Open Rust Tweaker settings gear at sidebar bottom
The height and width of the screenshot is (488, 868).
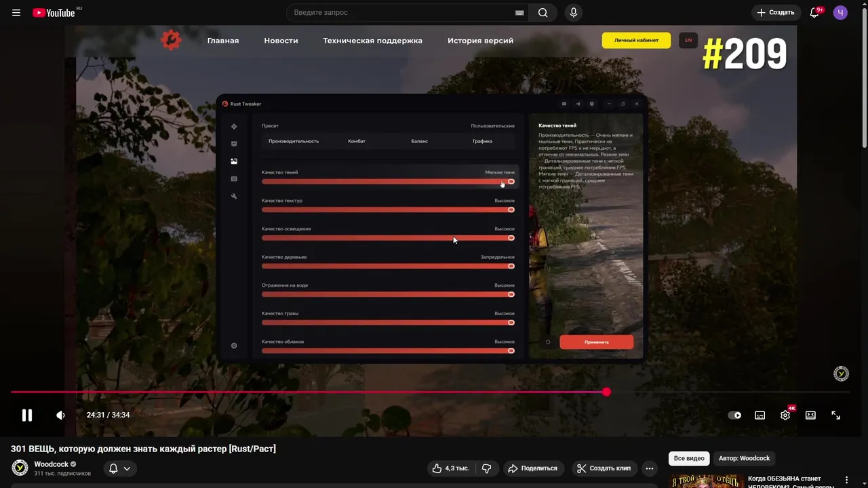[x=234, y=346]
